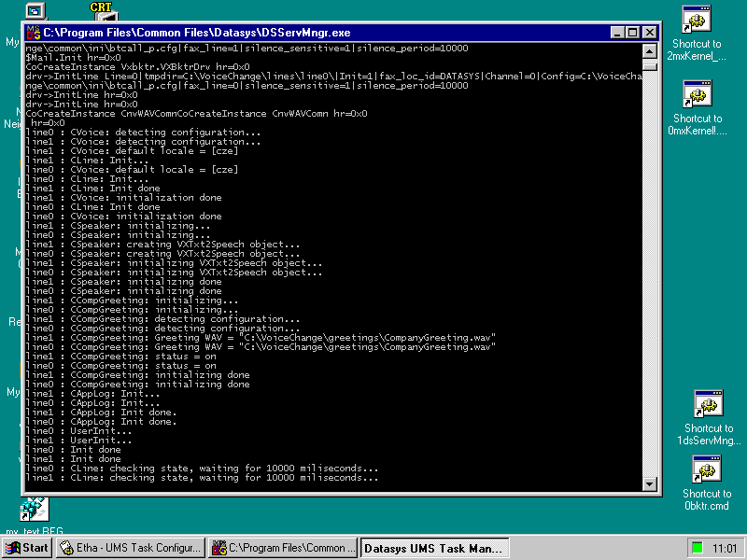Viewport: 747px width, 560px height.
Task: Click 'line1 : CVoice: initialization done' line
Action: (x=124, y=198)
